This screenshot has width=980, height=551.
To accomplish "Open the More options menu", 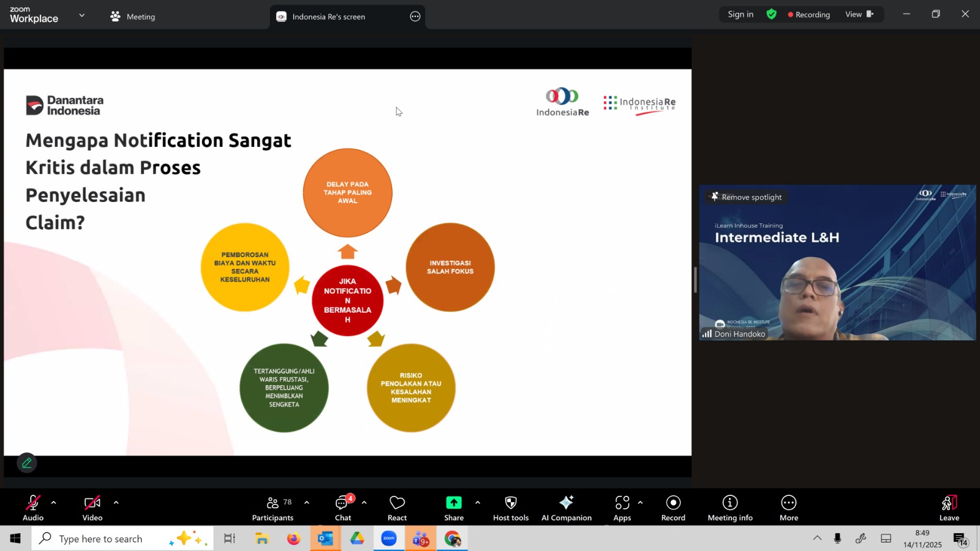I will coord(788,508).
